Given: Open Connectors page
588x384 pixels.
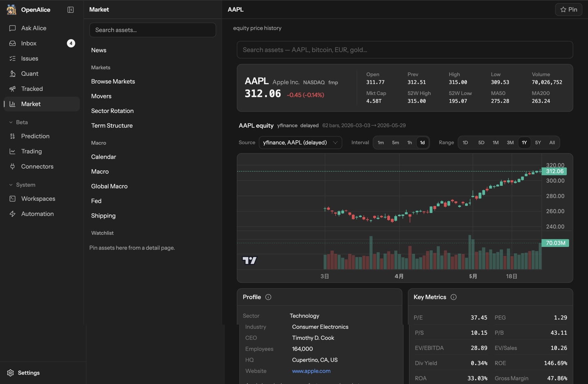Looking at the screenshot, I should coord(42,166).
